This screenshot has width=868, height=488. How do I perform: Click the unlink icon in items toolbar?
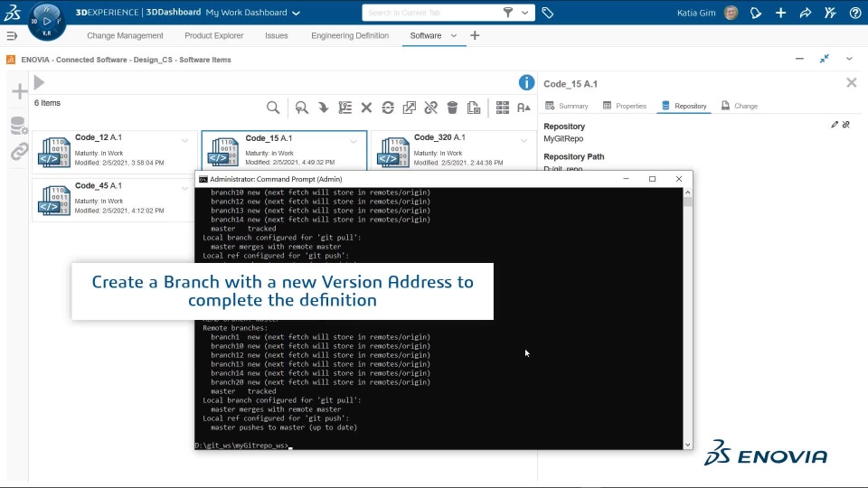pos(430,108)
